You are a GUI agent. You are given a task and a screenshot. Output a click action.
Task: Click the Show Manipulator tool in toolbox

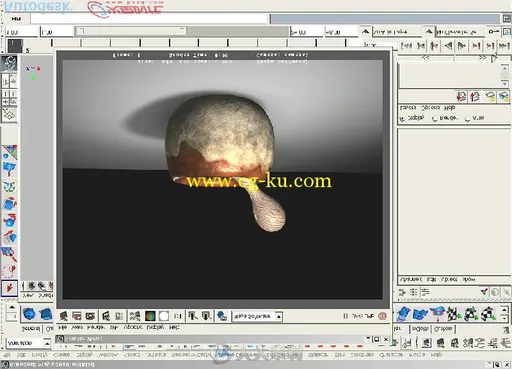tap(9, 152)
